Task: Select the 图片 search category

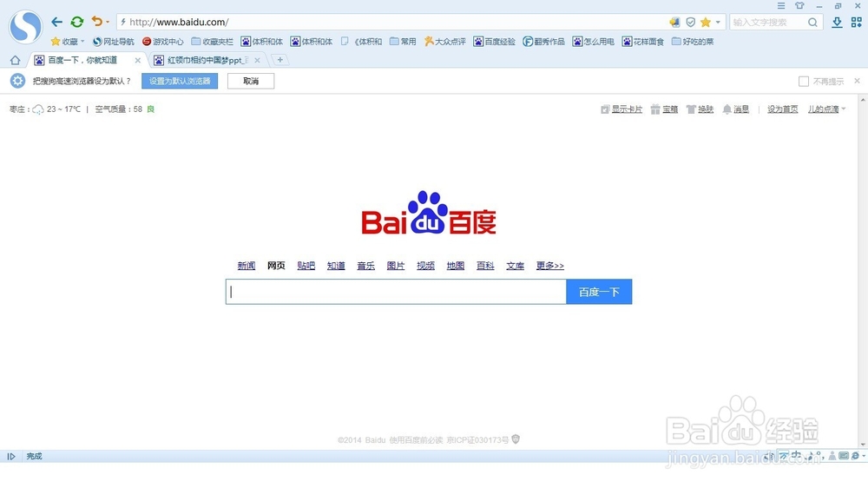Action: (x=396, y=266)
